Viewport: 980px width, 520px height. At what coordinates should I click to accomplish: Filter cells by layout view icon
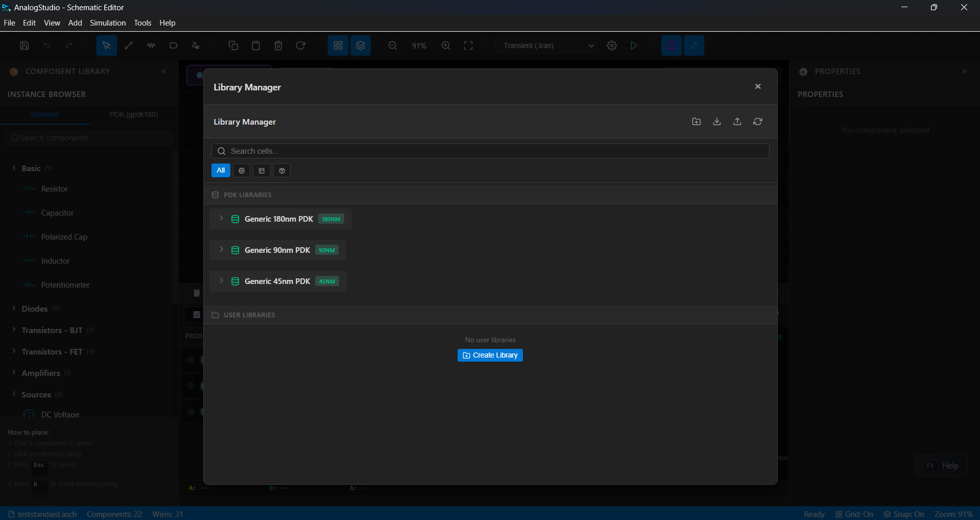261,171
